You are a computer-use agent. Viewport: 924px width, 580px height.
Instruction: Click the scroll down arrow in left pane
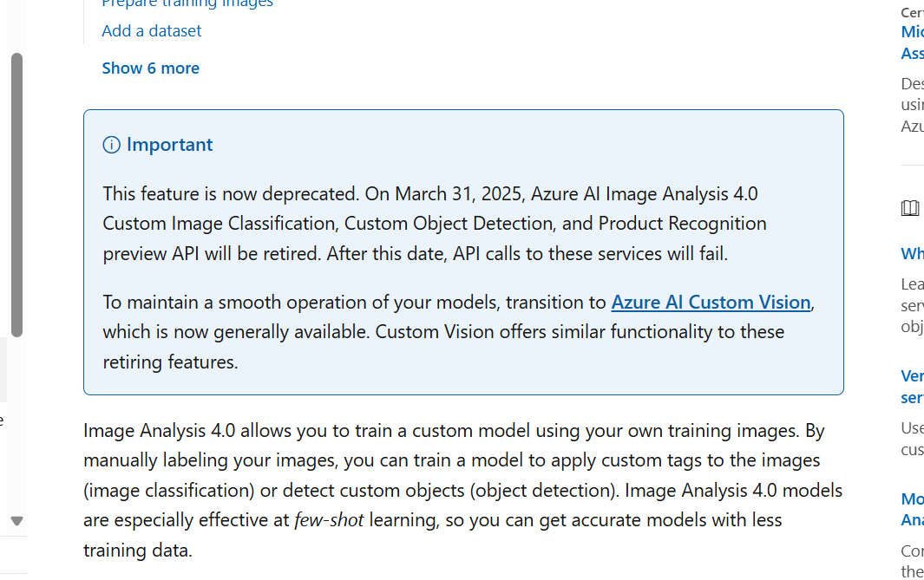[x=17, y=520]
